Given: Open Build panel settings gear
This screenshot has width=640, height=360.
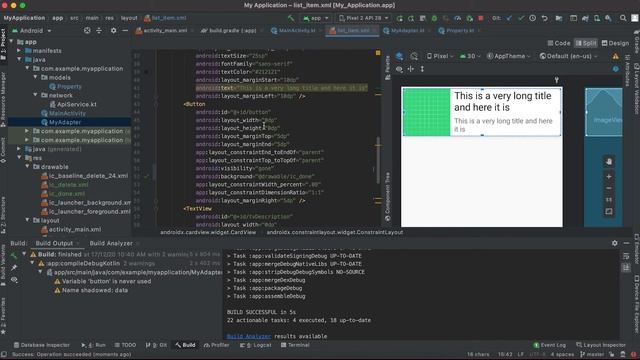Looking at the screenshot, I should coord(615,243).
